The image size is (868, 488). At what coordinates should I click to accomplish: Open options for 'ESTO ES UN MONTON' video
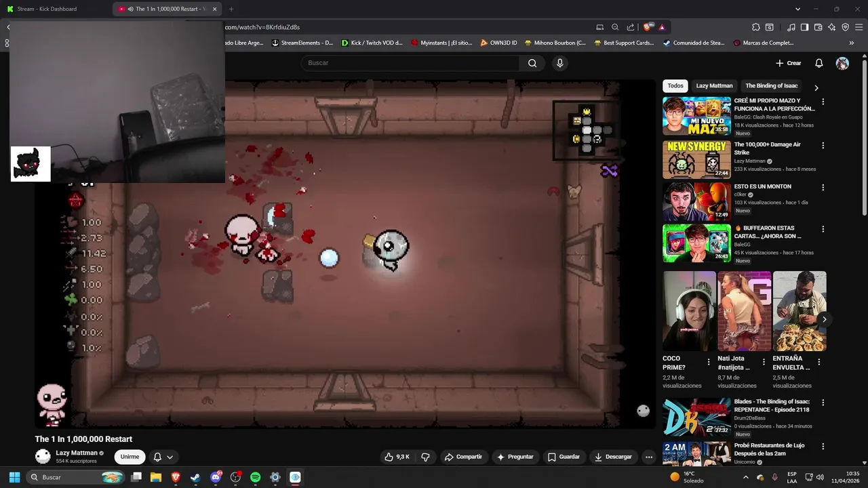click(x=823, y=187)
